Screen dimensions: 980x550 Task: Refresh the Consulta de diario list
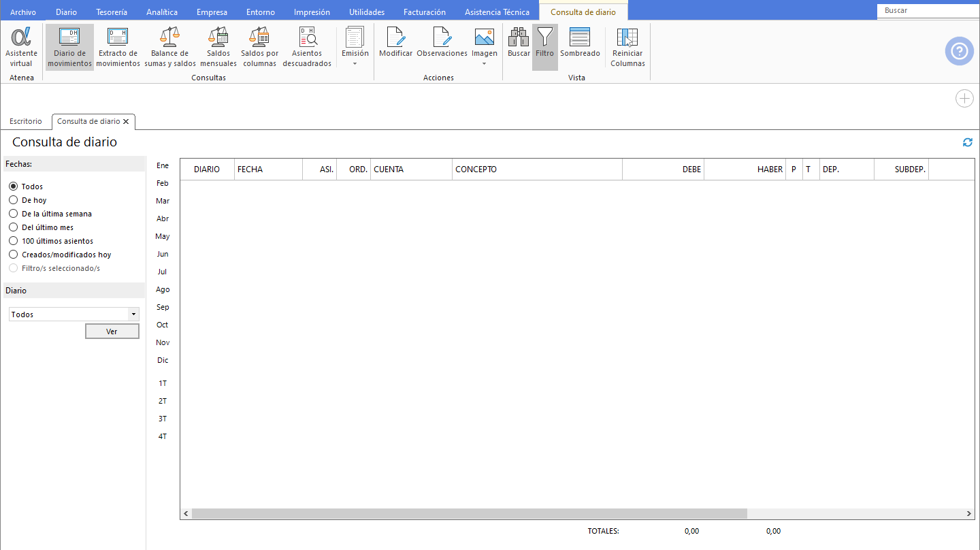967,142
